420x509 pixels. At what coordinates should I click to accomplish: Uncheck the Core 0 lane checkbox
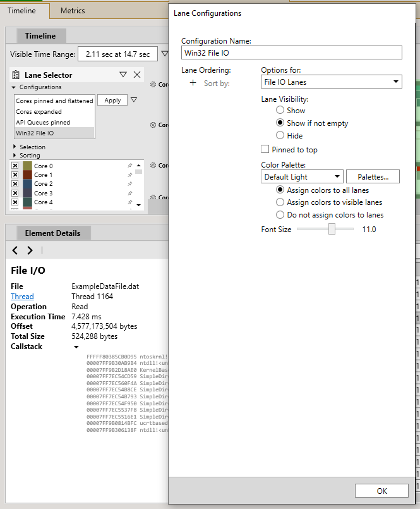pyautogui.click(x=15, y=166)
